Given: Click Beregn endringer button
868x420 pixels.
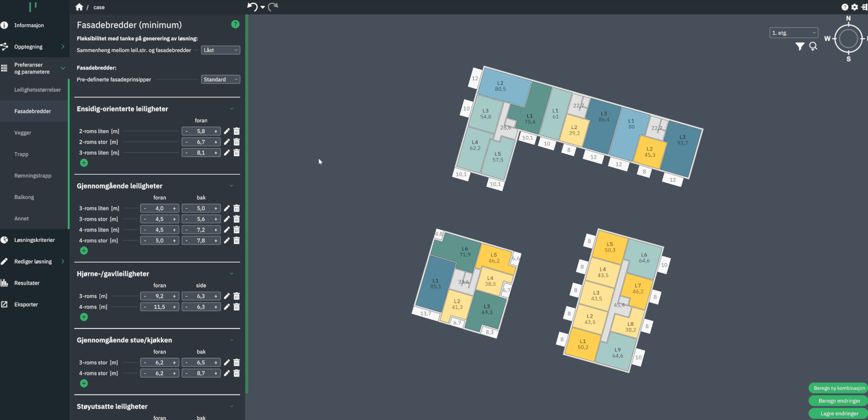Looking at the screenshot, I should [838, 401].
